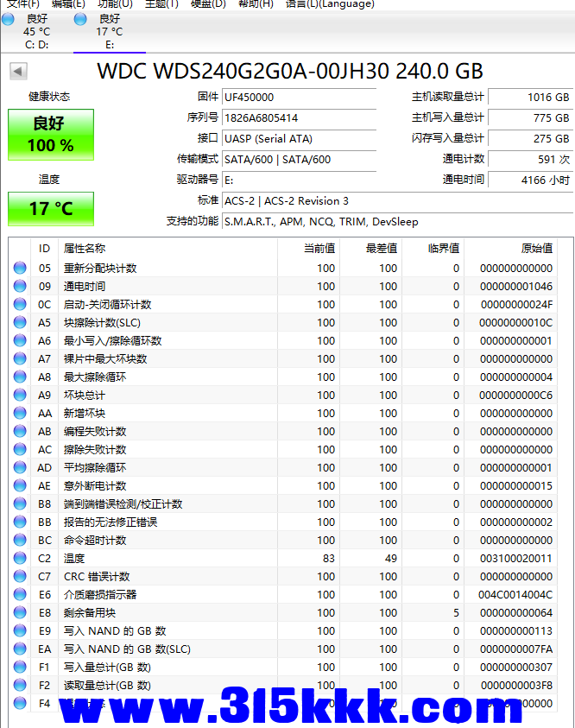Click status orb of attribute AB
The width and height of the screenshot is (575, 728).
pyautogui.click(x=20, y=431)
